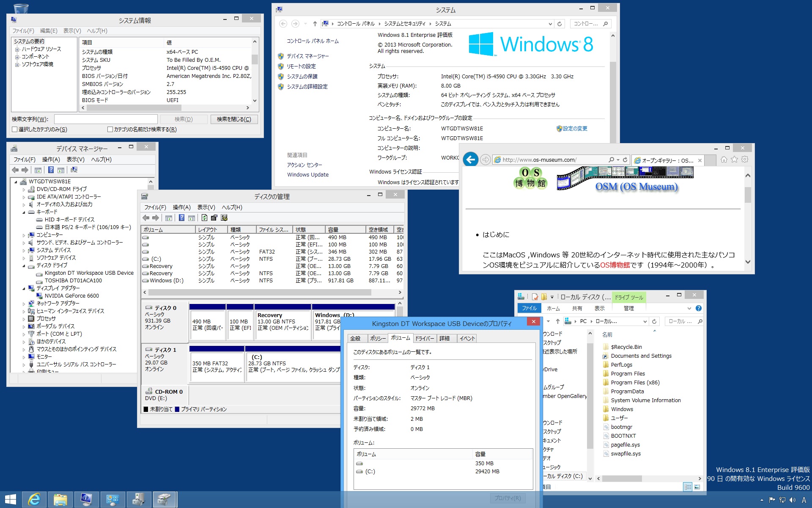Viewport: 812px width, 508px height.
Task: Select Program Files (x86) folder
Action: pos(635,382)
